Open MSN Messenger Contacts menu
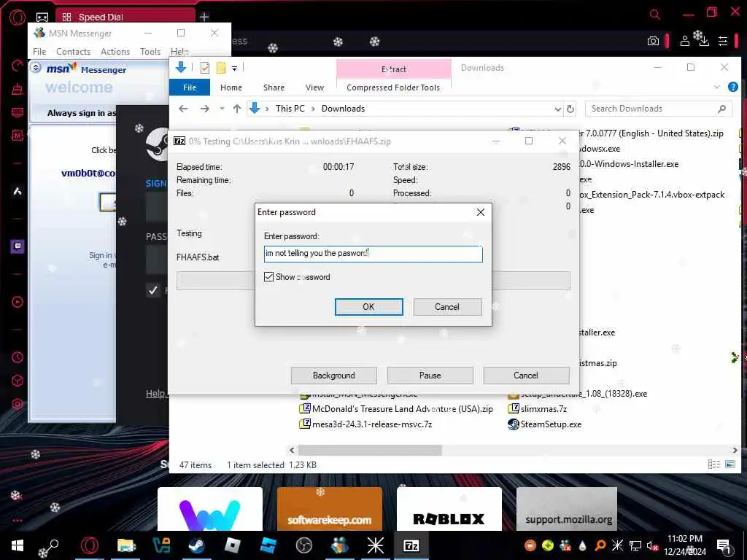The image size is (747, 560). (x=74, y=52)
